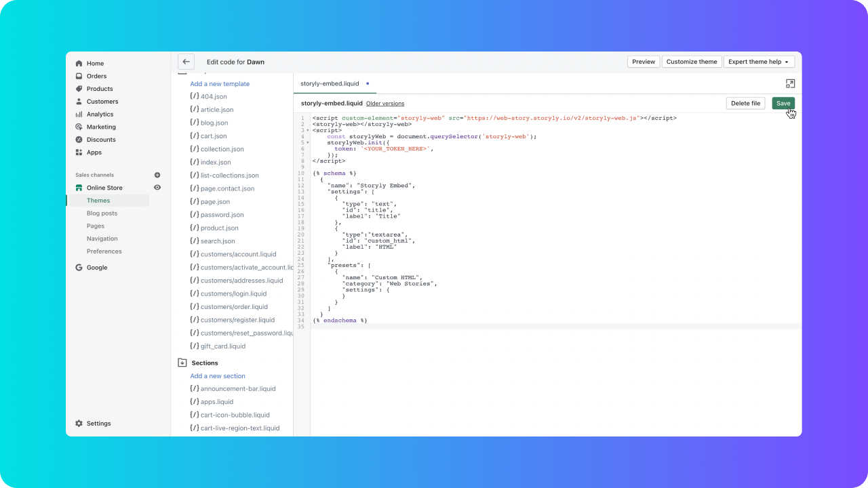Open Older versions link
This screenshot has height=488, width=868.
385,104
